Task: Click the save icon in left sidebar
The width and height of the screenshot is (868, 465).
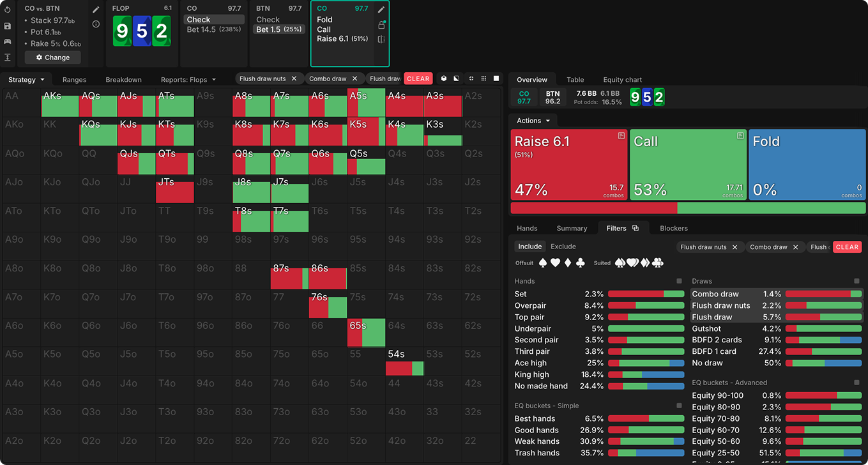Action: 8,26
